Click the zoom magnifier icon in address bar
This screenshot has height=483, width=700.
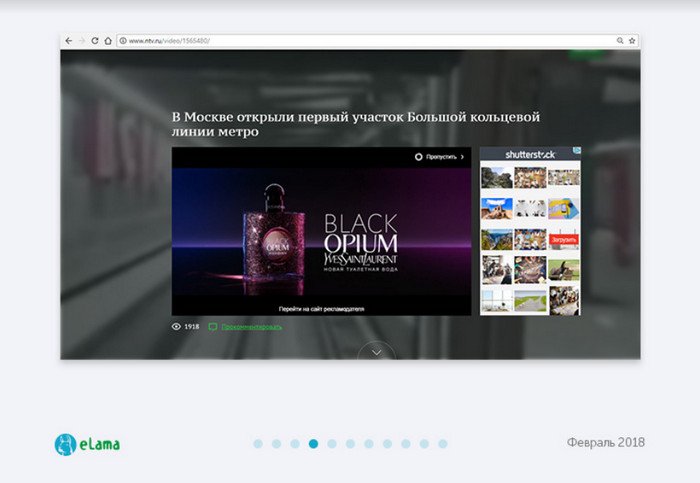pos(620,41)
